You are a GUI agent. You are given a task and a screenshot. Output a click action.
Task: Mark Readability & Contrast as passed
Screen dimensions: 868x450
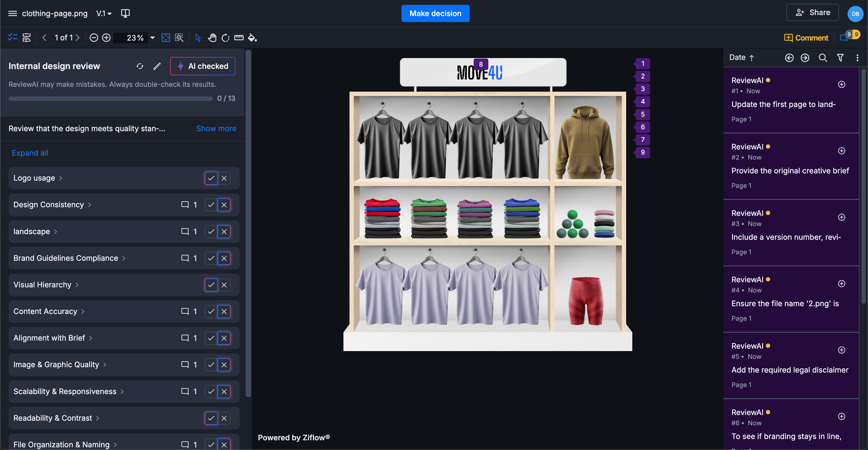211,418
